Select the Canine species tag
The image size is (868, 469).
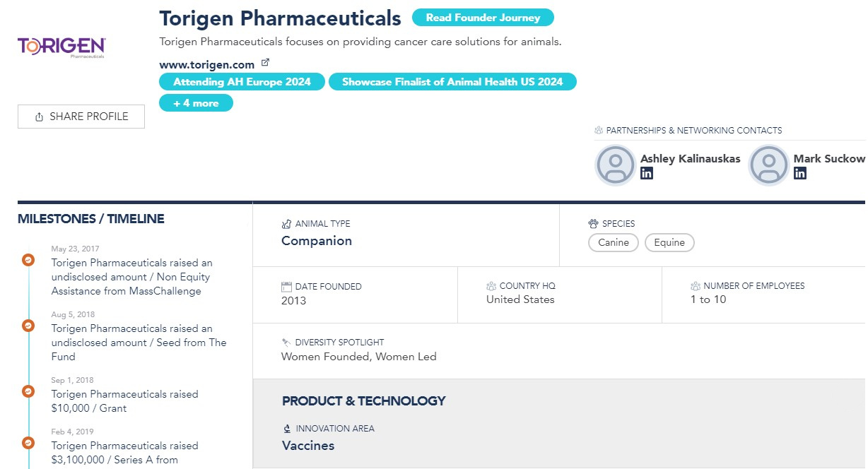tap(614, 243)
